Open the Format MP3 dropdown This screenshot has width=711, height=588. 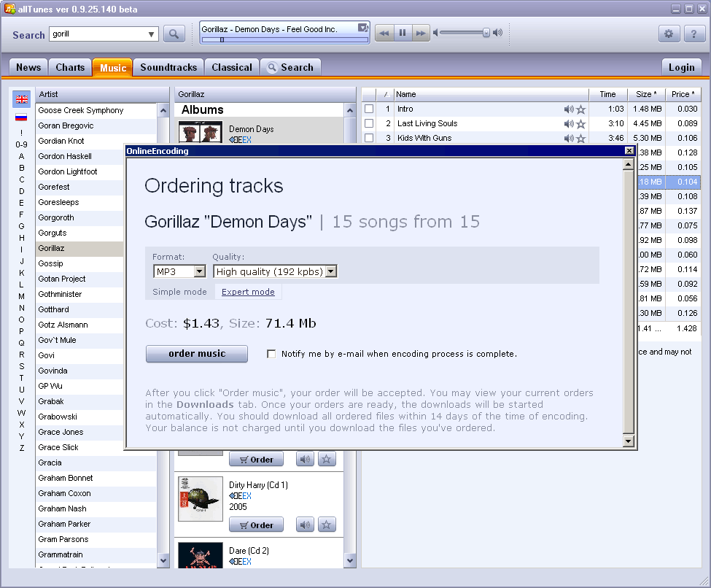pos(200,271)
